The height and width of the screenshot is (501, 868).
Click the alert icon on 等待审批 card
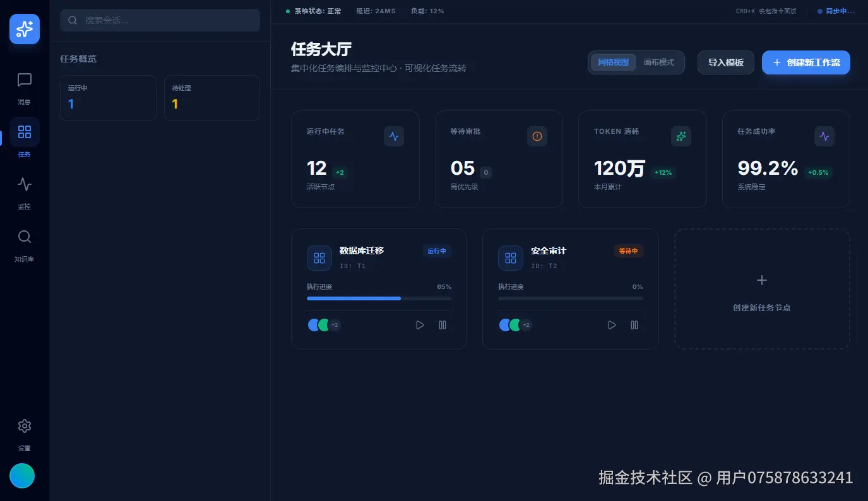click(537, 136)
